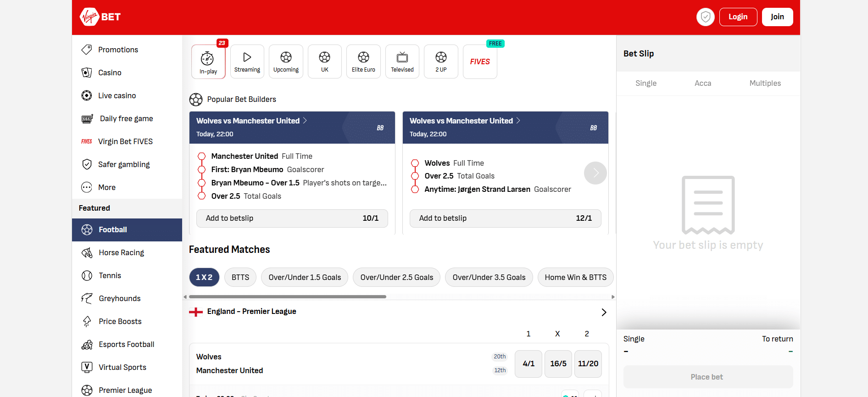Add the 10/1 bet builder to betslip
This screenshot has height=397, width=868.
point(292,218)
